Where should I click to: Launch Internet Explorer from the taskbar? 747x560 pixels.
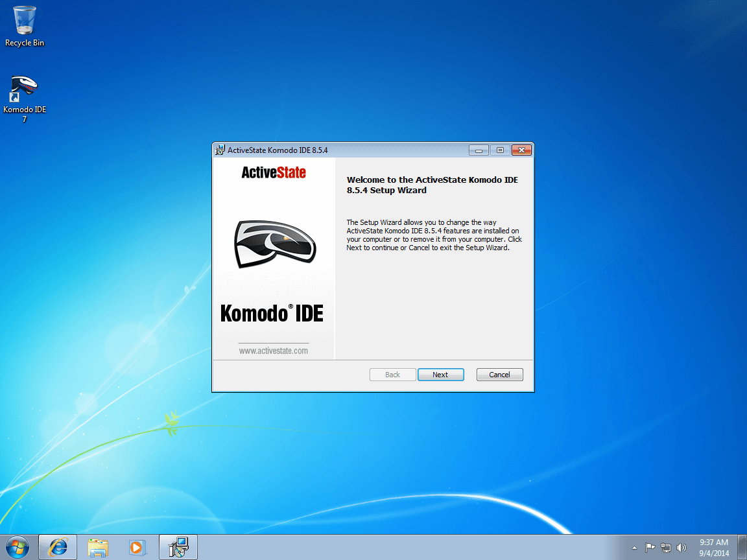coord(58,548)
